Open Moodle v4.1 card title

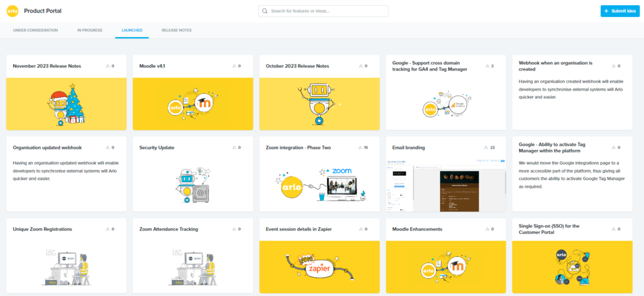click(x=152, y=65)
